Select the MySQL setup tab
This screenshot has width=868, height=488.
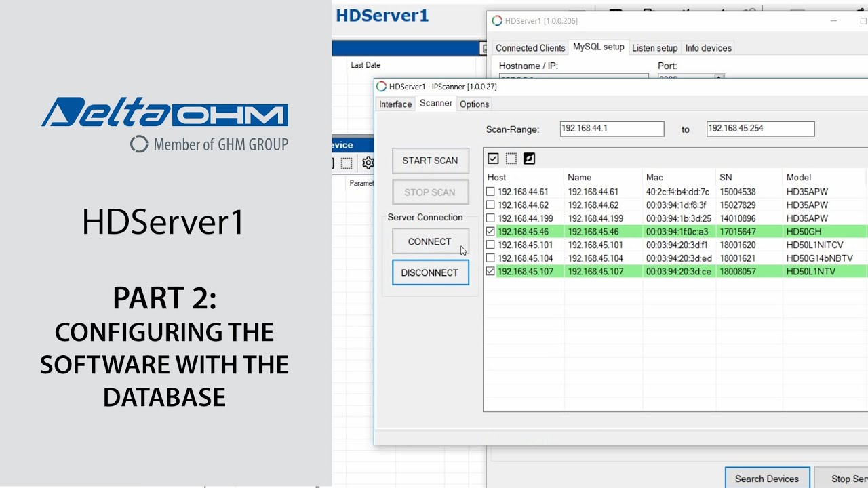599,47
